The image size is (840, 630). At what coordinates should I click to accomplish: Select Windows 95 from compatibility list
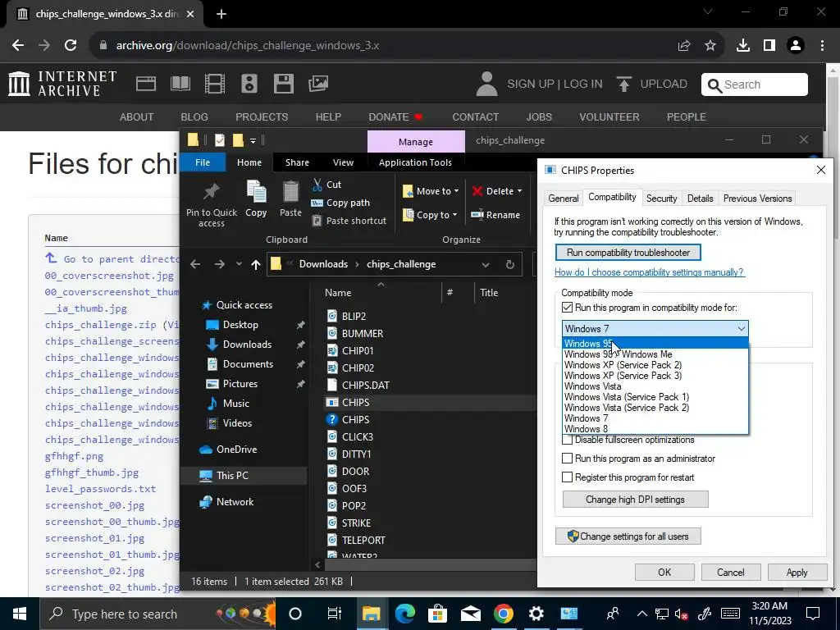click(655, 344)
